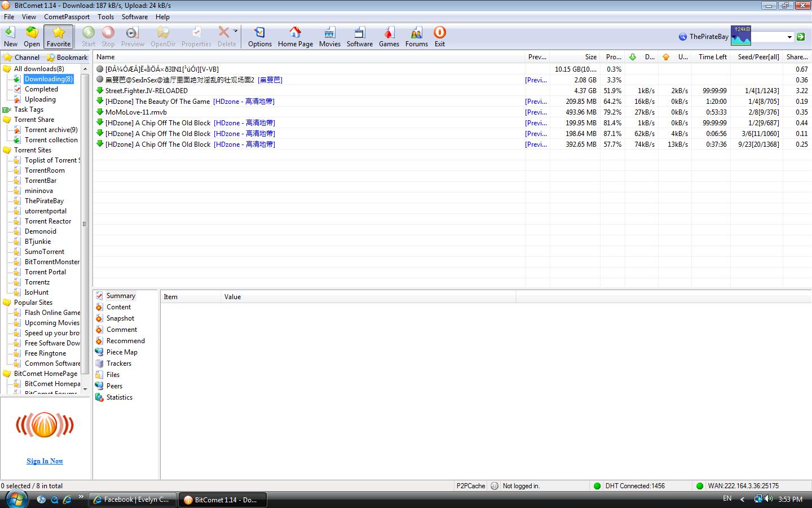The image size is (812, 508).
Task: Click the Stop task icon
Action: (108, 36)
